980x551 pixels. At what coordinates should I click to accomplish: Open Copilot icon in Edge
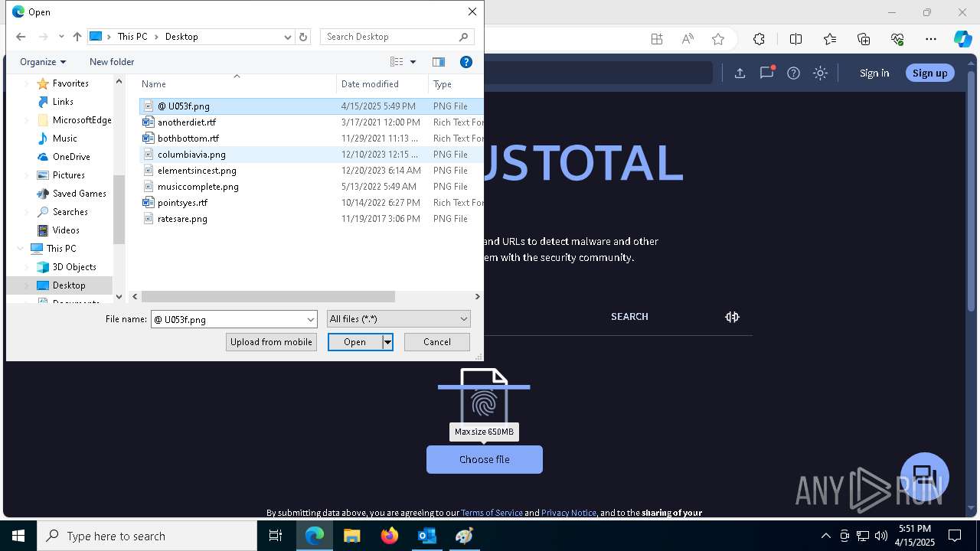click(962, 39)
